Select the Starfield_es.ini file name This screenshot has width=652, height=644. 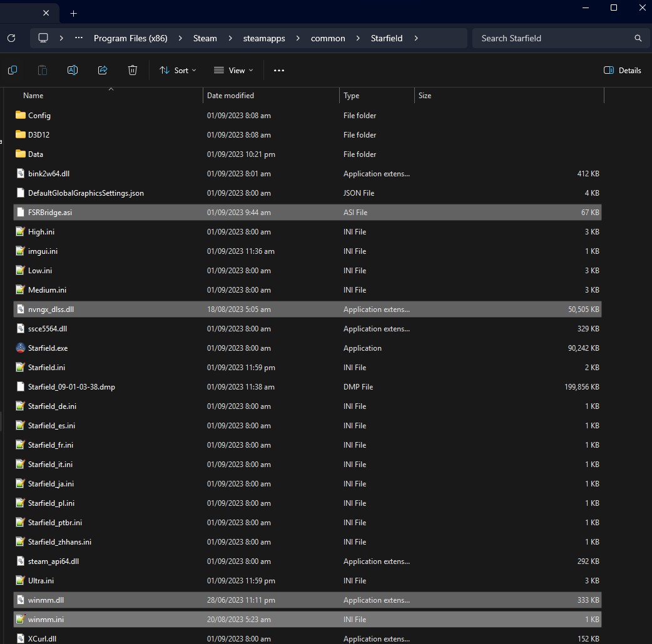(x=51, y=426)
